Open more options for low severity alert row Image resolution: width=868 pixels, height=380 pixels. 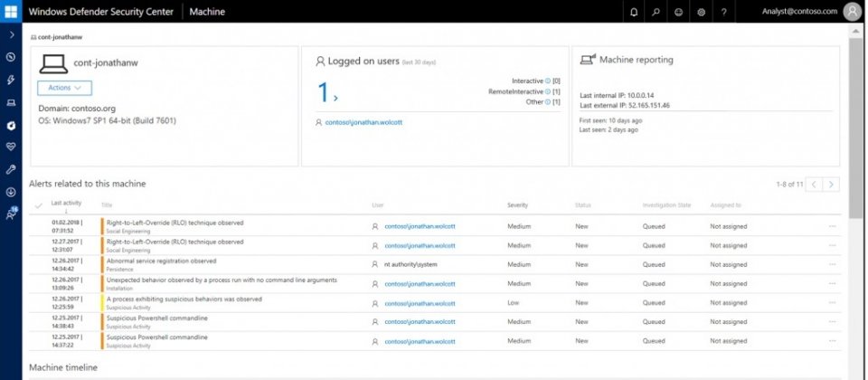(x=833, y=303)
